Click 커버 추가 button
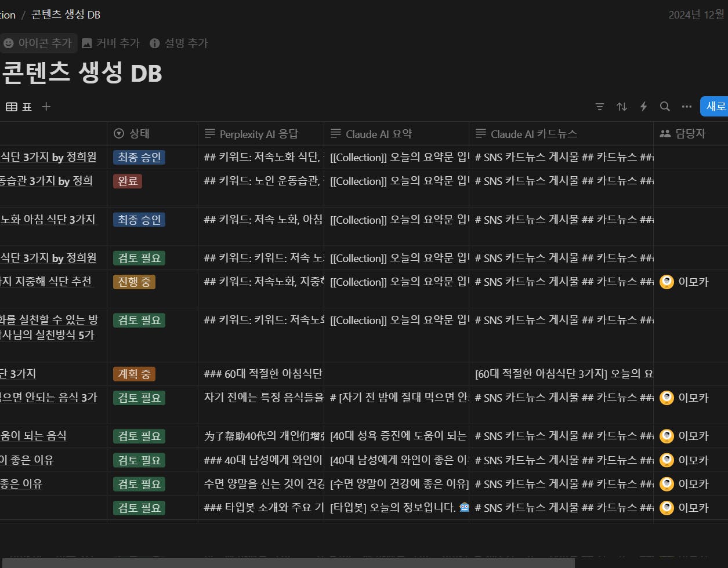This screenshot has height=568, width=728. [x=110, y=43]
